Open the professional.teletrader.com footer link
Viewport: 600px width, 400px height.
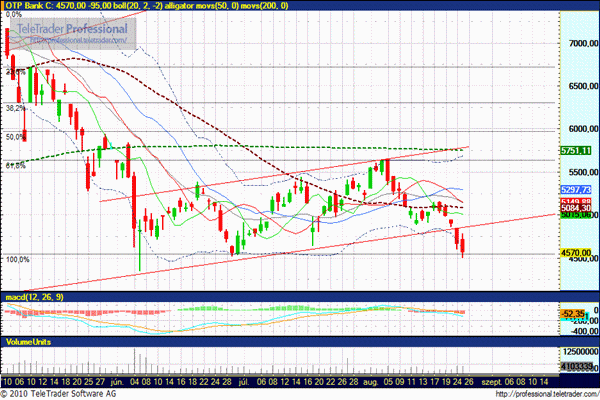[545, 394]
